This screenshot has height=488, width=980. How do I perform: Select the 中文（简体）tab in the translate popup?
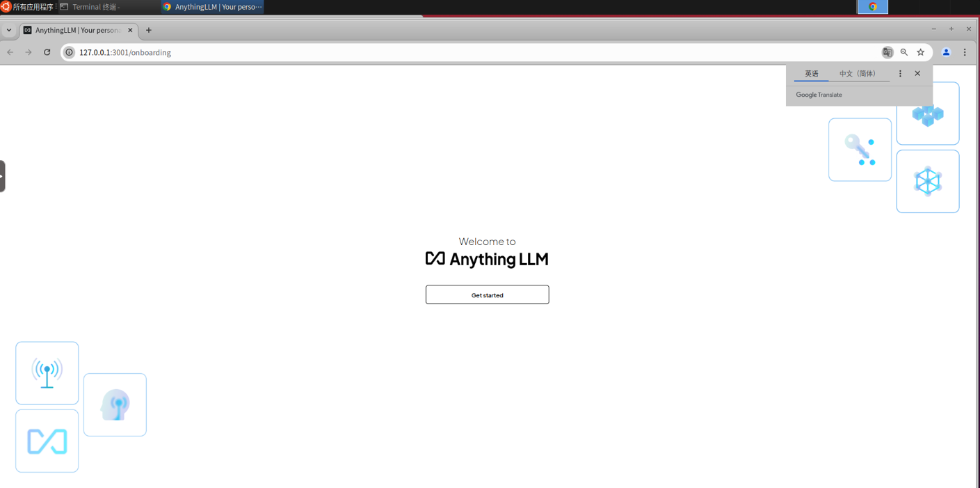(x=858, y=73)
